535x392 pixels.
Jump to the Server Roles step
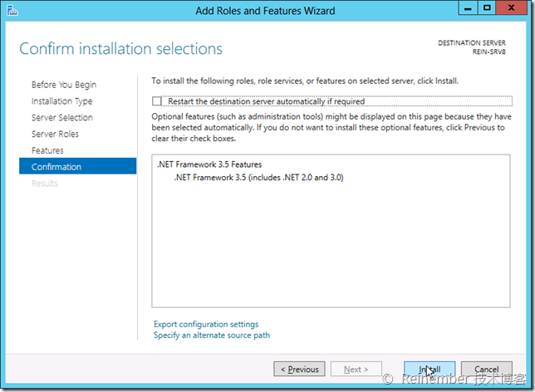coord(56,134)
